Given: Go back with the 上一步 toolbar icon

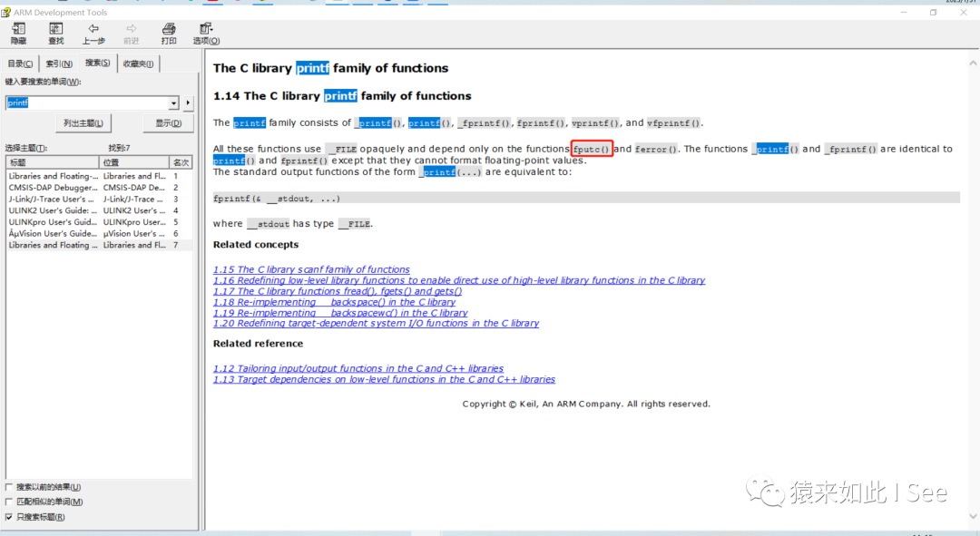Looking at the screenshot, I should coord(93,34).
